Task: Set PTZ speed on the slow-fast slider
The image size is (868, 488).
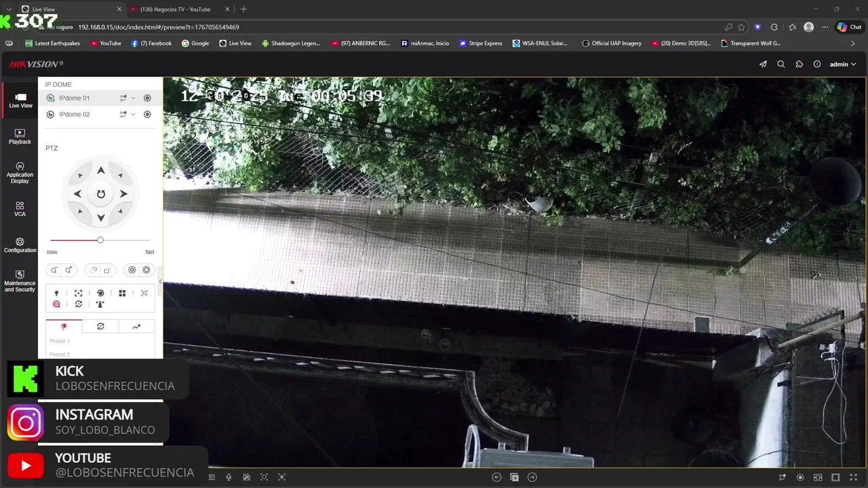Action: 100,240
